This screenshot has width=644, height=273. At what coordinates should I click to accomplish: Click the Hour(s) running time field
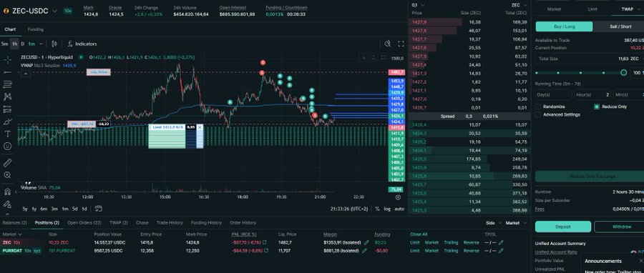[x=592, y=94]
